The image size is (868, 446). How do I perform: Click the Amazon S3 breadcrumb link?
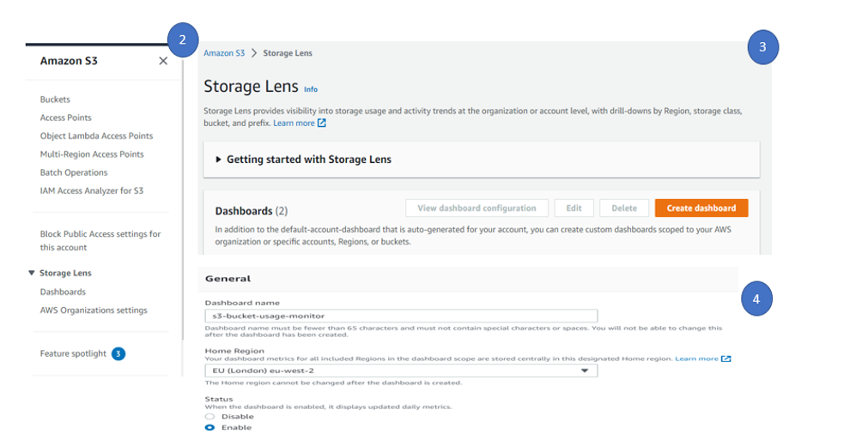tap(224, 53)
